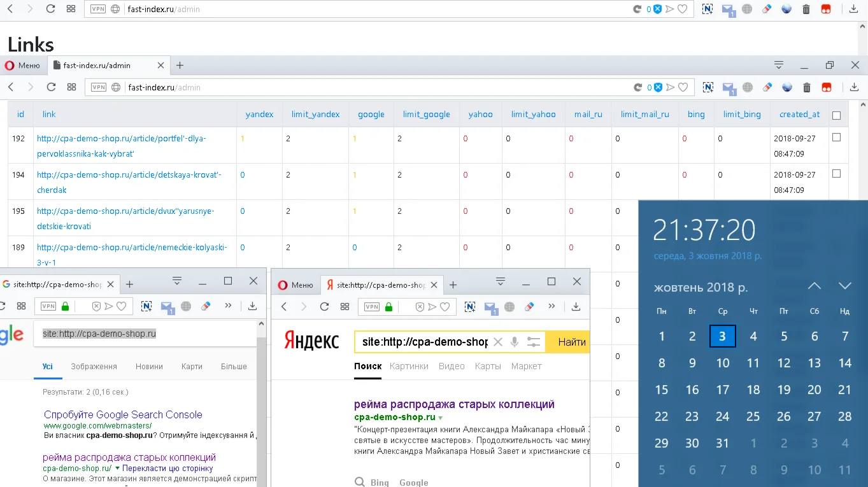Open the speed dial grid in the Yandex window
This screenshot has width=868, height=487.
click(x=345, y=307)
